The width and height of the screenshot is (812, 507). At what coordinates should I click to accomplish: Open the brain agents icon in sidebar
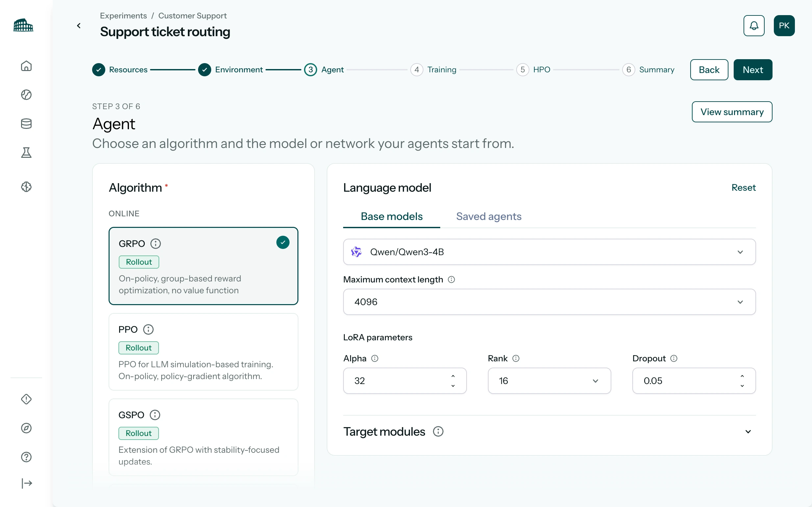[x=26, y=187]
